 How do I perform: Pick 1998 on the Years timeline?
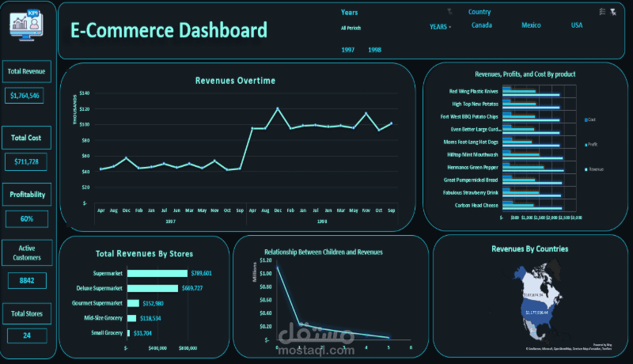coord(374,50)
